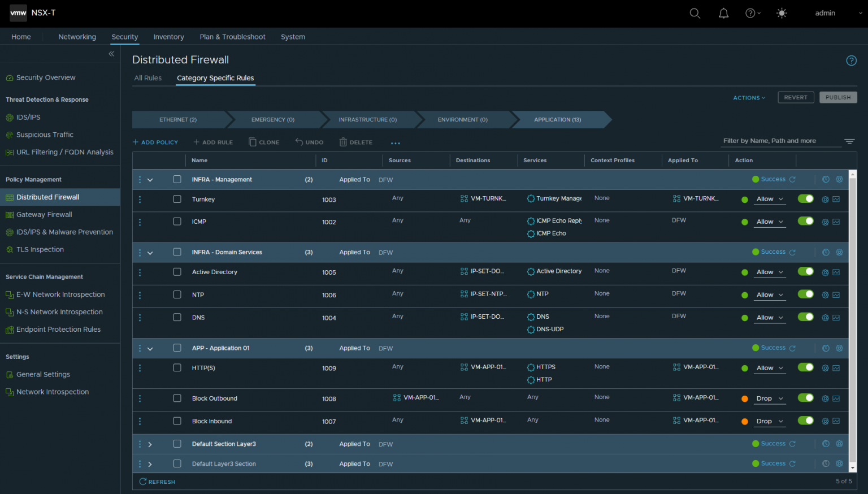This screenshot has height=494, width=868.
Task: Disable the Block Outbound rule toggle
Action: click(x=805, y=398)
